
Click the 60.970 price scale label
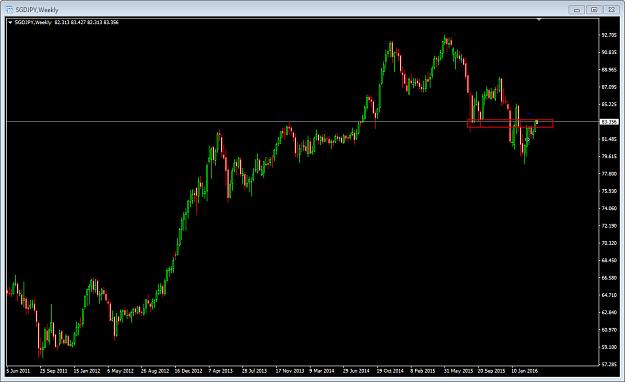click(x=609, y=330)
